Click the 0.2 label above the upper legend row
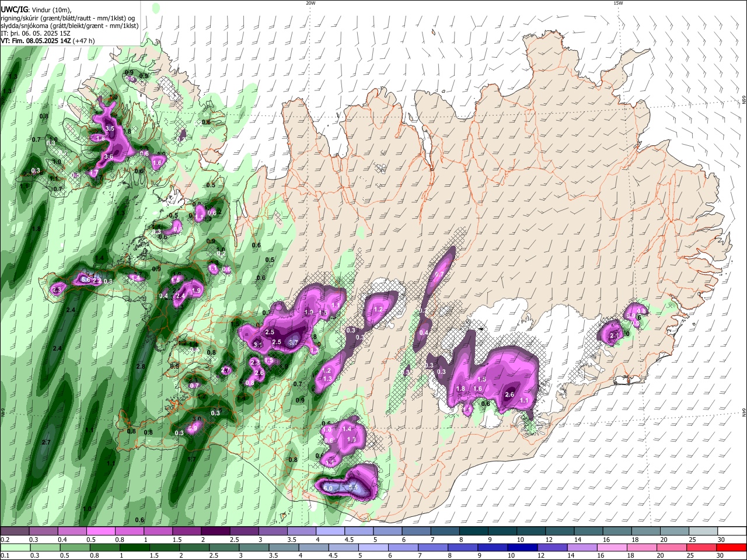This screenshot has width=747, height=560. [x=4, y=540]
